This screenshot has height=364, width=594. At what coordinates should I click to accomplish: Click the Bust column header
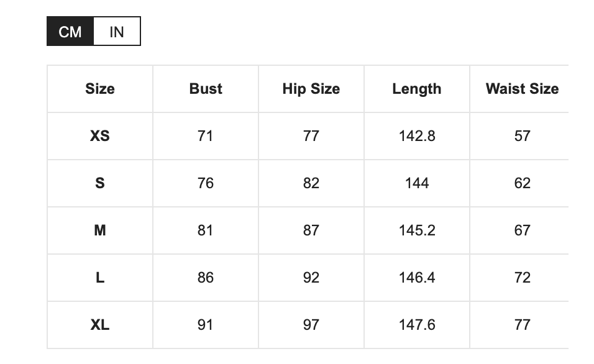pos(206,89)
